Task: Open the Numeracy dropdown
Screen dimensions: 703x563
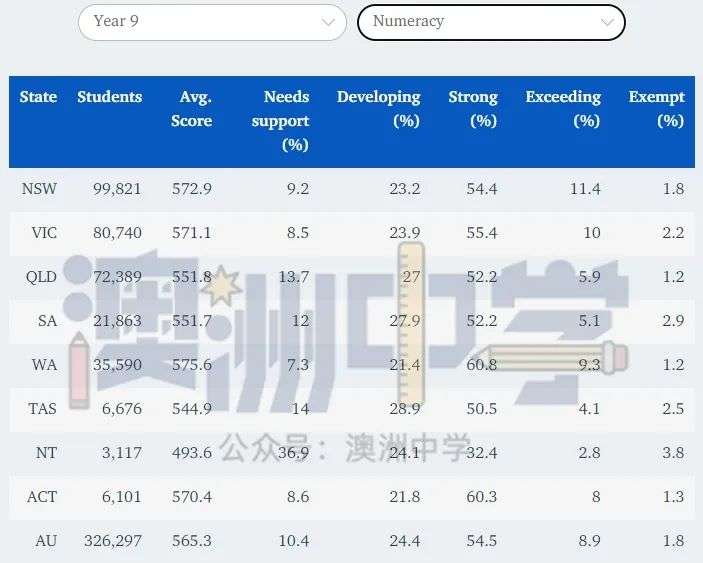Action: 490,22
